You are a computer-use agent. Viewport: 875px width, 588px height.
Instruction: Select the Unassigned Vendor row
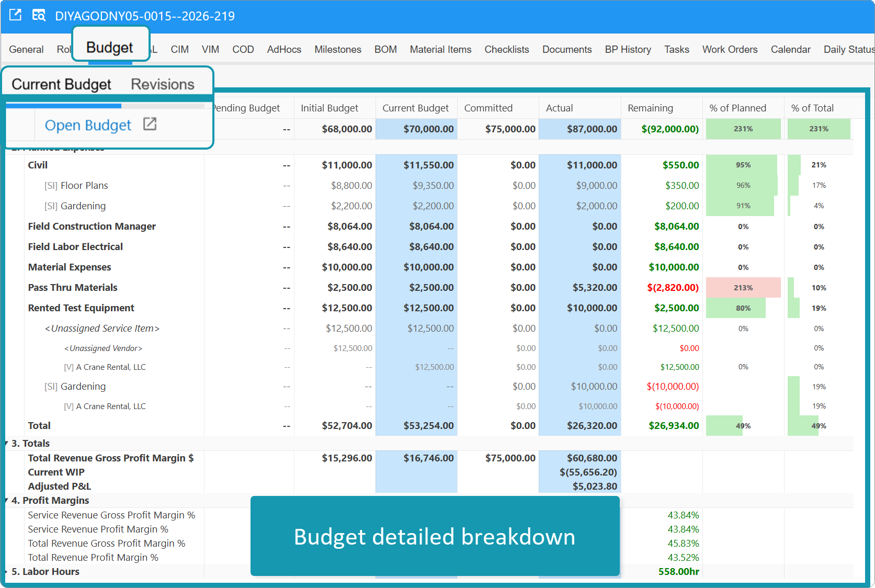click(x=429, y=348)
